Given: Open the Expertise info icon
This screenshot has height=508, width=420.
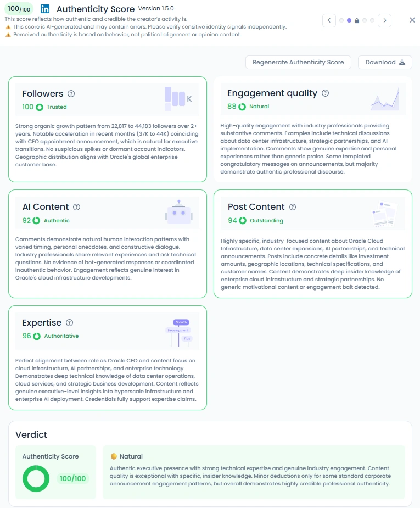Looking at the screenshot, I should coord(69,323).
